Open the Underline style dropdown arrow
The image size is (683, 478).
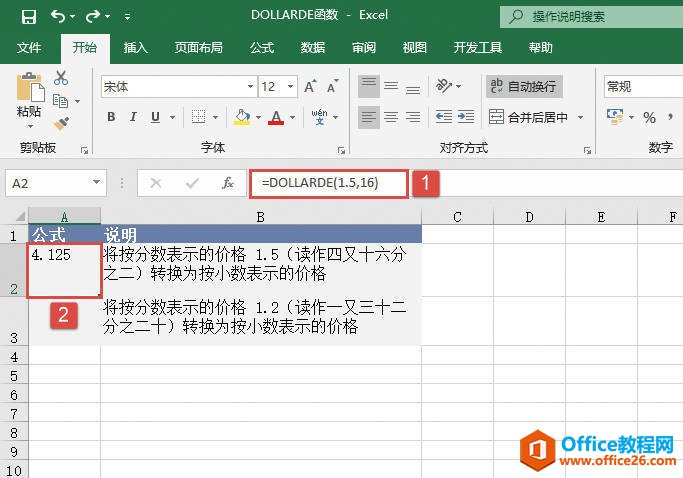(172, 117)
